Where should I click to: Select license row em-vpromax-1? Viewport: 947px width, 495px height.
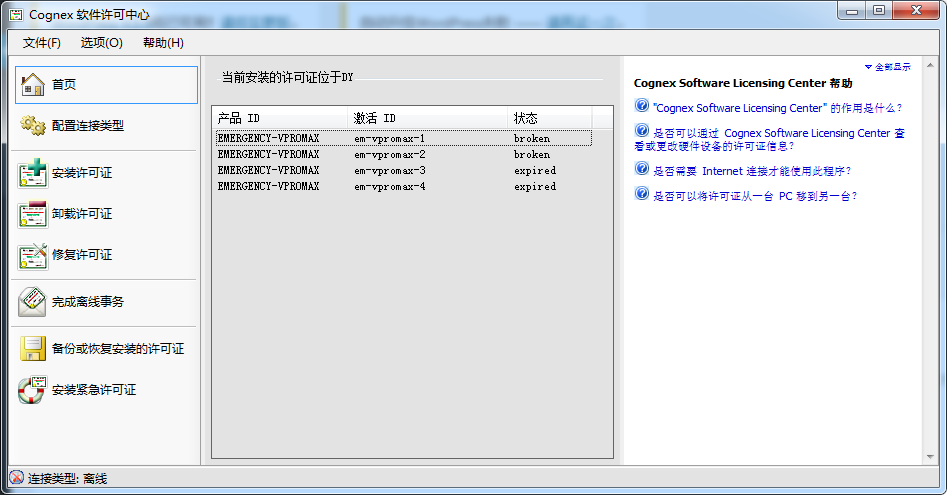click(403, 138)
